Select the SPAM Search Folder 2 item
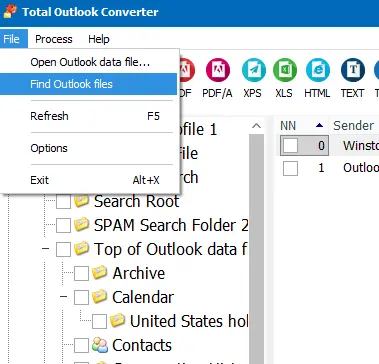 (171, 225)
